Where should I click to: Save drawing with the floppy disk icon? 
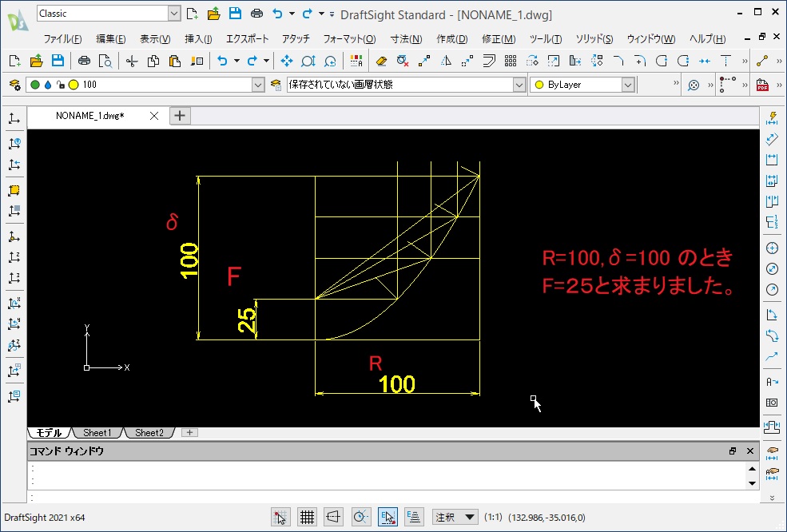click(58, 62)
